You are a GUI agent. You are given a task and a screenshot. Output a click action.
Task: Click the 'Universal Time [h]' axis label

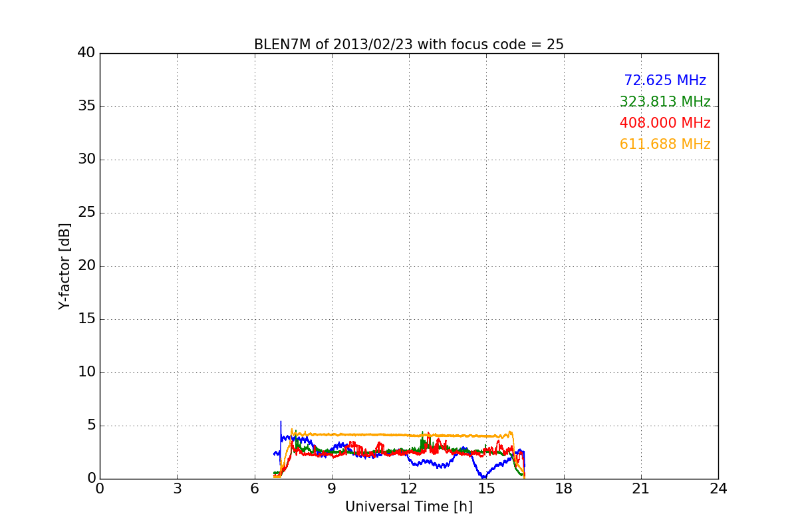409,507
